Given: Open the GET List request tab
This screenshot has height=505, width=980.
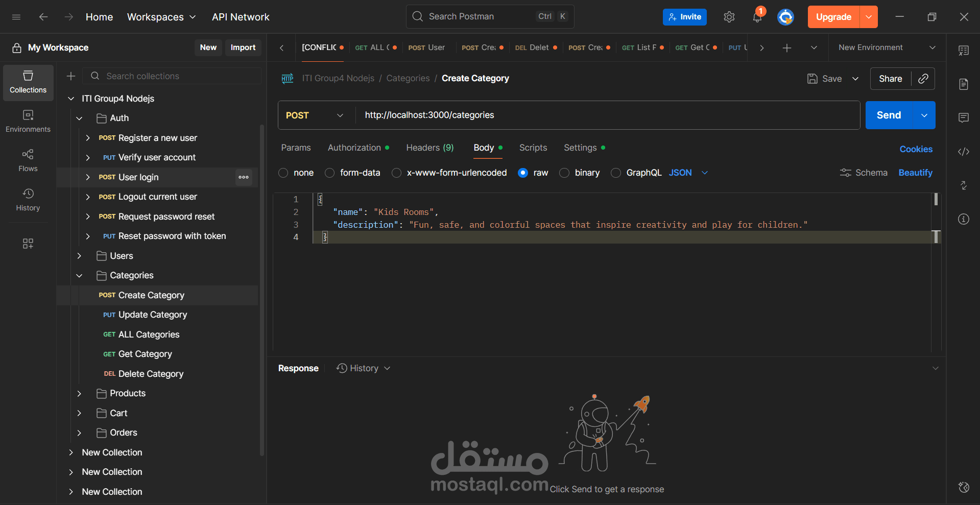Looking at the screenshot, I should [x=642, y=47].
